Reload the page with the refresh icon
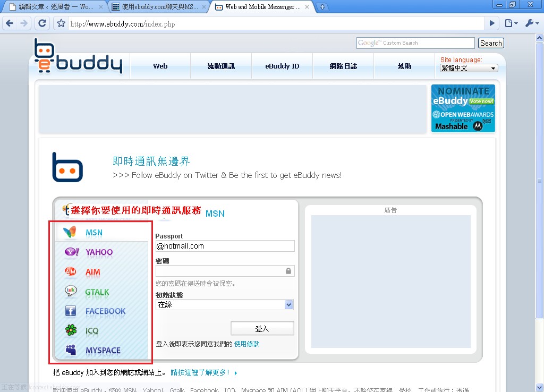544x392 pixels. (42, 23)
